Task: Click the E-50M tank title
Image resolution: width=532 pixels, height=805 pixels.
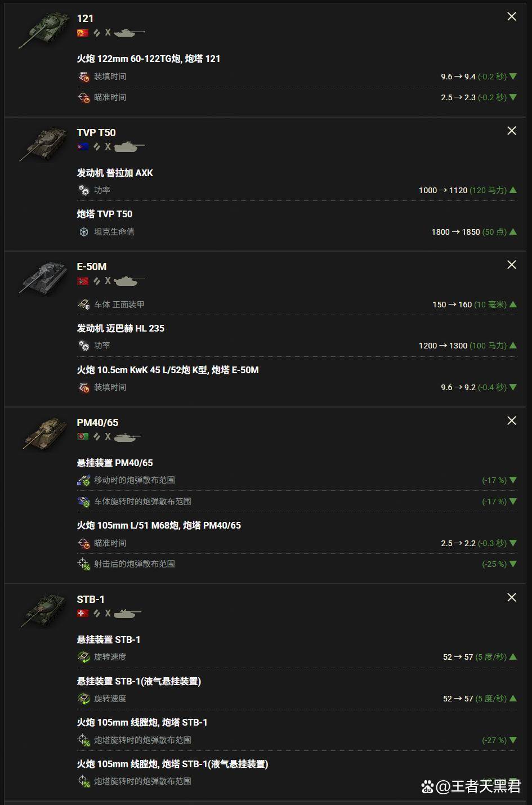Action: click(92, 267)
